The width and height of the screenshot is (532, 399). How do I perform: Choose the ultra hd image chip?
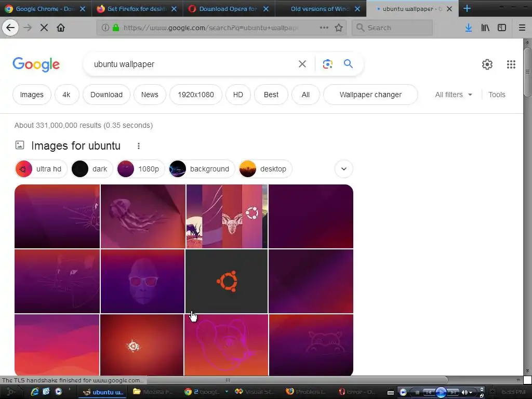tap(41, 169)
